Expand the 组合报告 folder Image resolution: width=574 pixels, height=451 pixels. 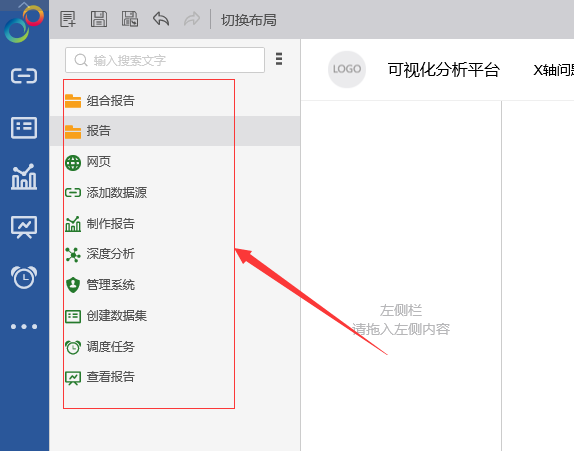tap(100, 101)
